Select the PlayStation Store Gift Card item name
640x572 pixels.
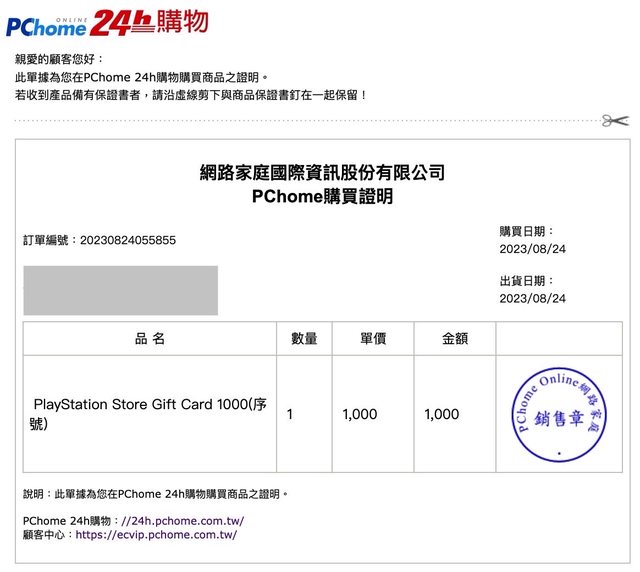point(150,414)
